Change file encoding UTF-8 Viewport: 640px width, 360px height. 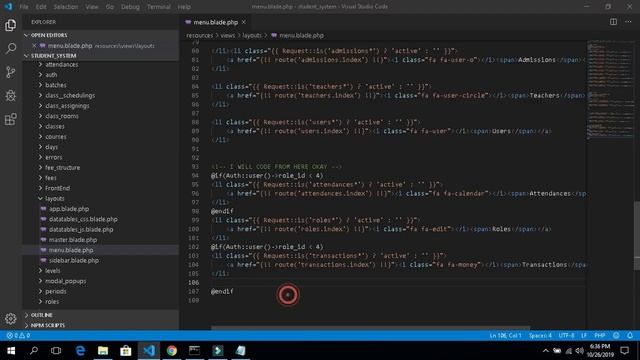click(x=566, y=336)
